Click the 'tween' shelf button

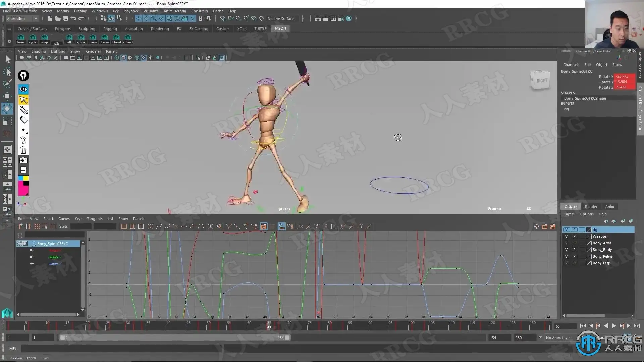(21, 39)
